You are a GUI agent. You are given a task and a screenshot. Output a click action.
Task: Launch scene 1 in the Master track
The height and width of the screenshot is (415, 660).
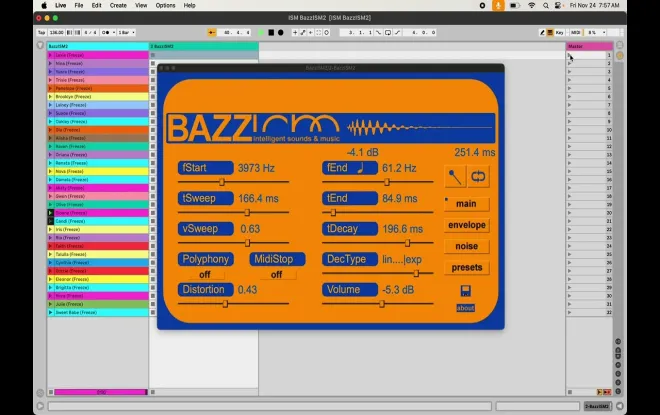click(570, 55)
